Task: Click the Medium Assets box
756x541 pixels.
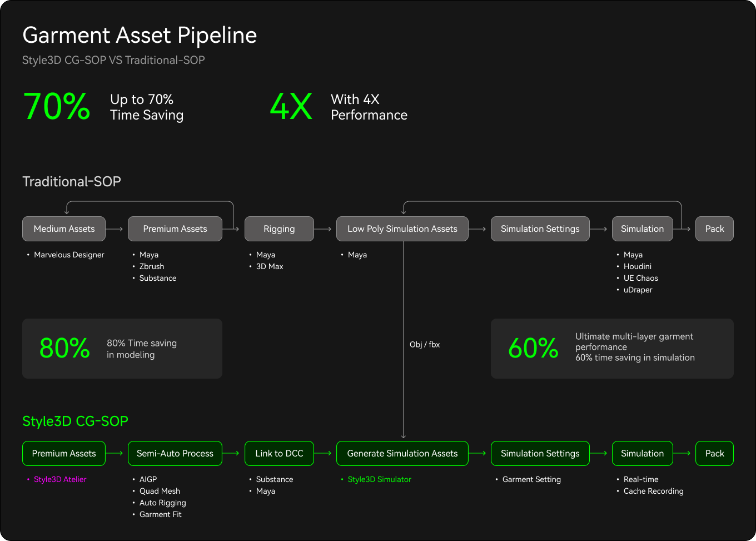Action: click(64, 229)
